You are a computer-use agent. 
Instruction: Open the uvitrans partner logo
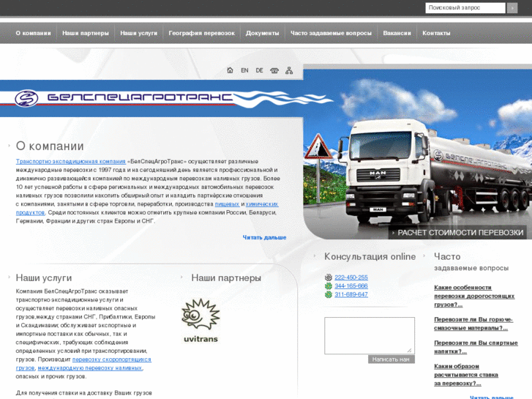[201, 321]
